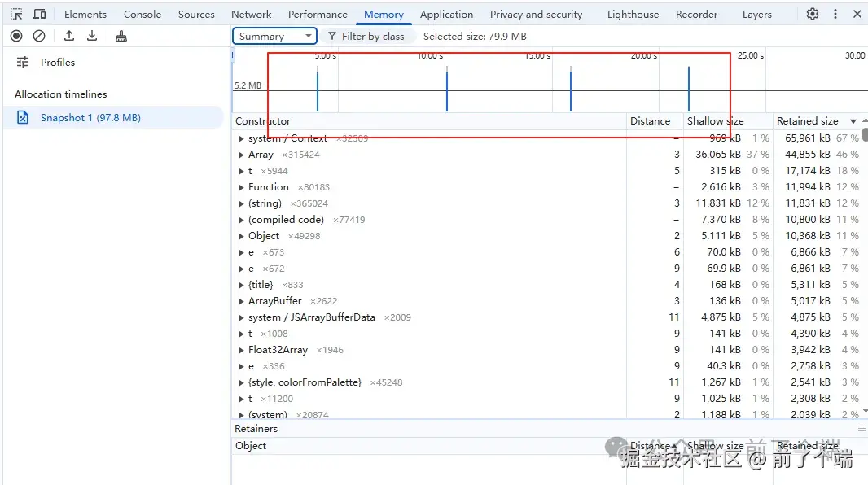Click allocation bar near 15.00 s

click(571, 89)
